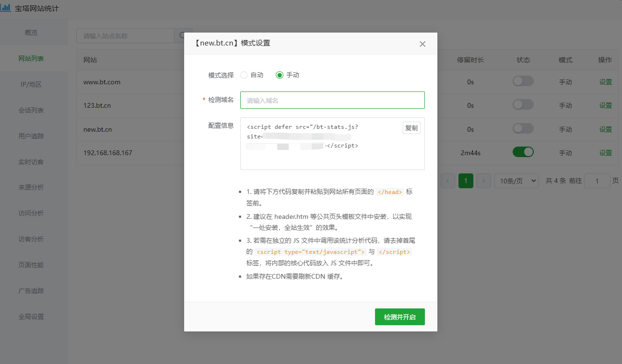The width and height of the screenshot is (622, 364).
Task: Click the 123.bt.cn site cell
Action: (97, 105)
